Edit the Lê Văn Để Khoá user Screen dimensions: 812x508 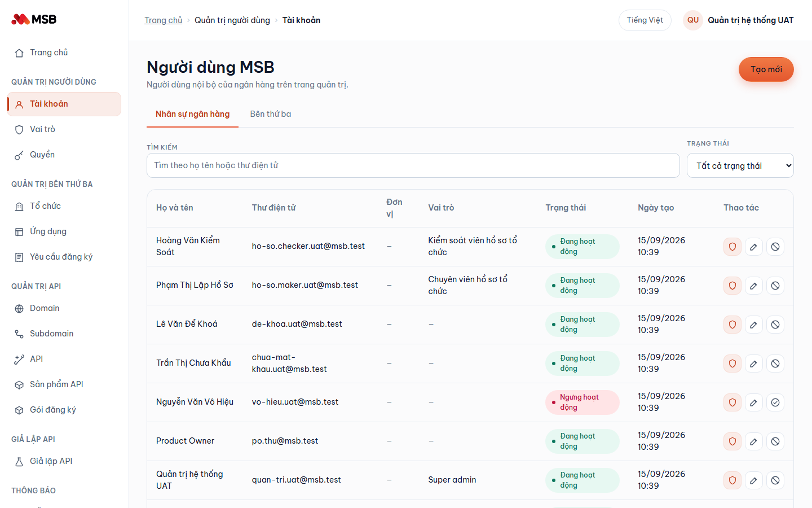[754, 325]
